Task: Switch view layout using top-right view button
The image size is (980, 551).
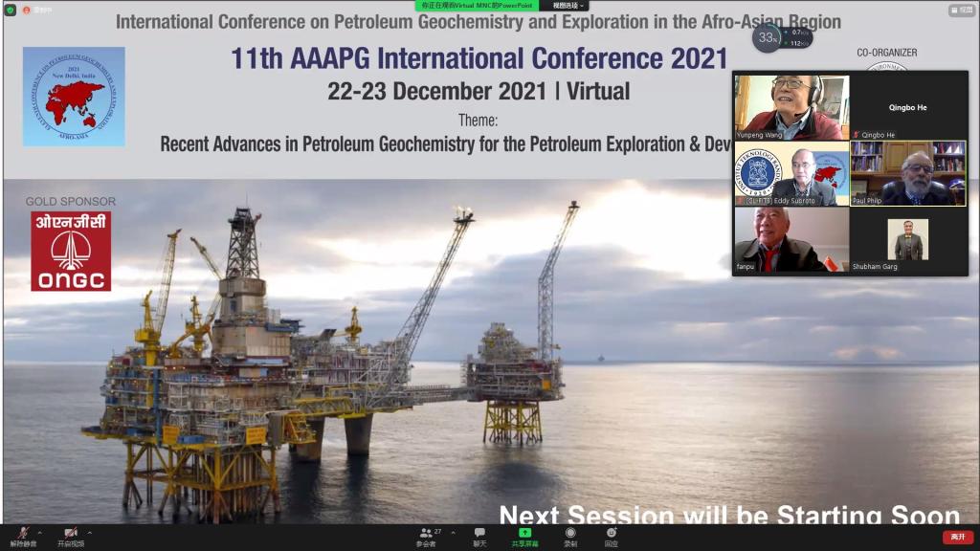Action: [961, 11]
